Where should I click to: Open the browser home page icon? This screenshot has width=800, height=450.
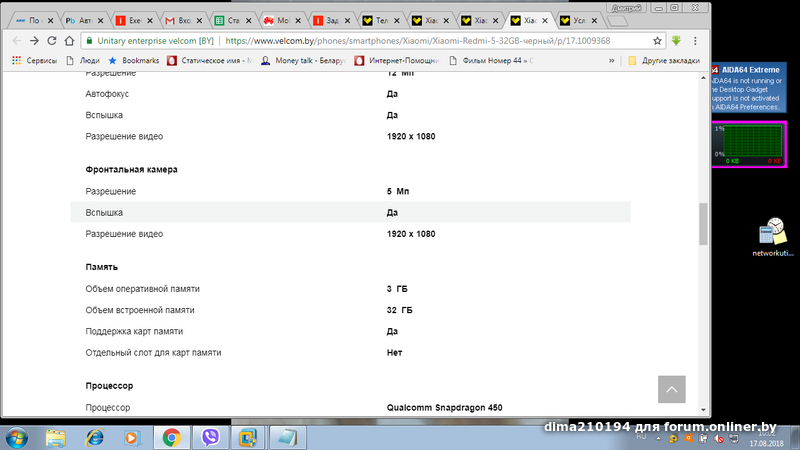(69, 41)
